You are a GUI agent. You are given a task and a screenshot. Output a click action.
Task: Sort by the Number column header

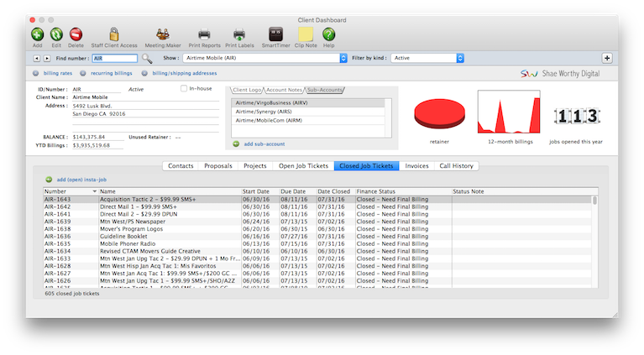point(69,191)
